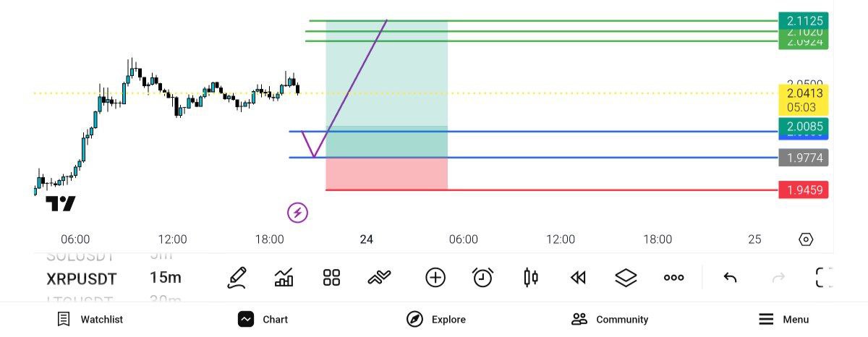This screenshot has width=868, height=337.
Task: Create an alert with alarm clock icon
Action: tap(482, 278)
